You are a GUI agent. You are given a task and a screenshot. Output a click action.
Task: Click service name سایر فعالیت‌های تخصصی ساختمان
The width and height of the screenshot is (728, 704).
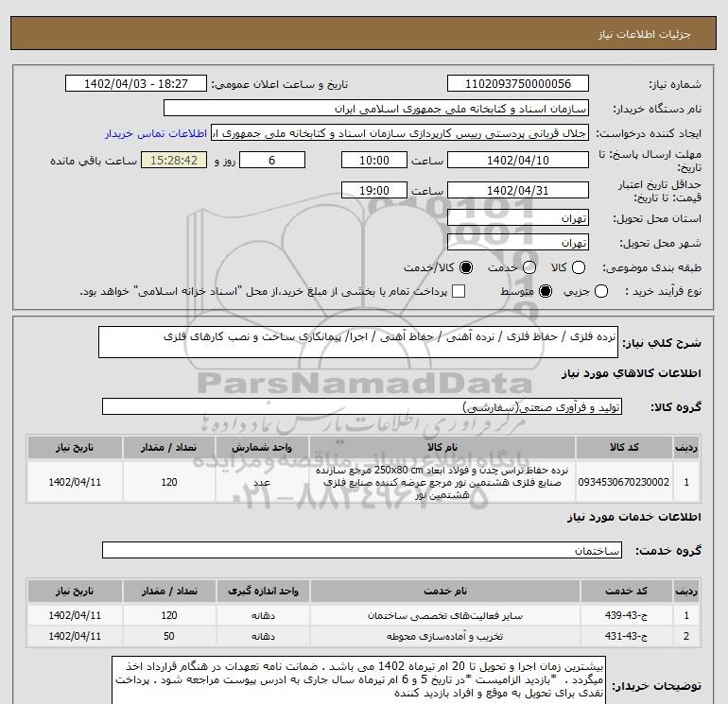click(x=444, y=615)
